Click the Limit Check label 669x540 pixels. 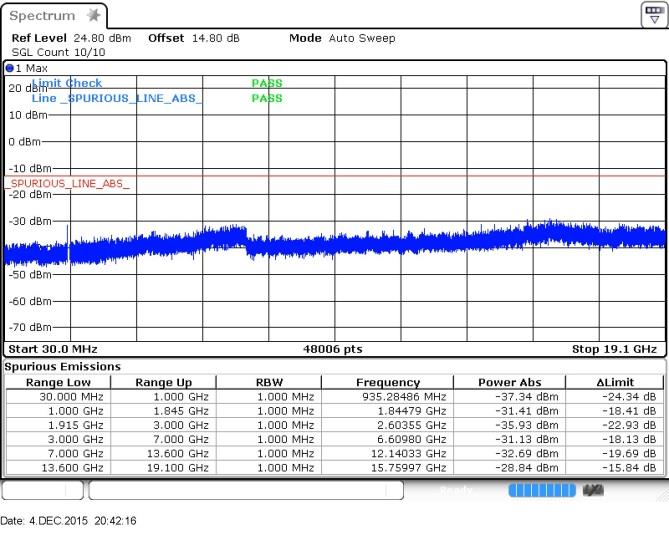[x=67, y=83]
